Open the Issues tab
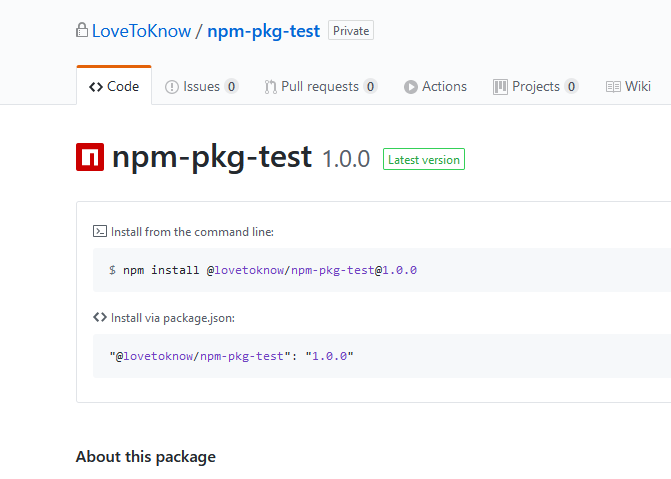671x479 pixels. [202, 86]
